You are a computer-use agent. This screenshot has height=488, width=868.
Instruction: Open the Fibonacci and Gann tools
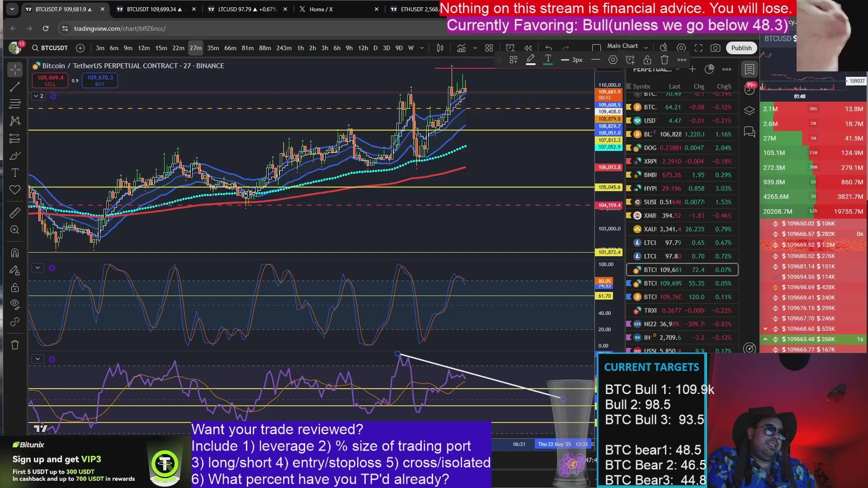(15, 104)
